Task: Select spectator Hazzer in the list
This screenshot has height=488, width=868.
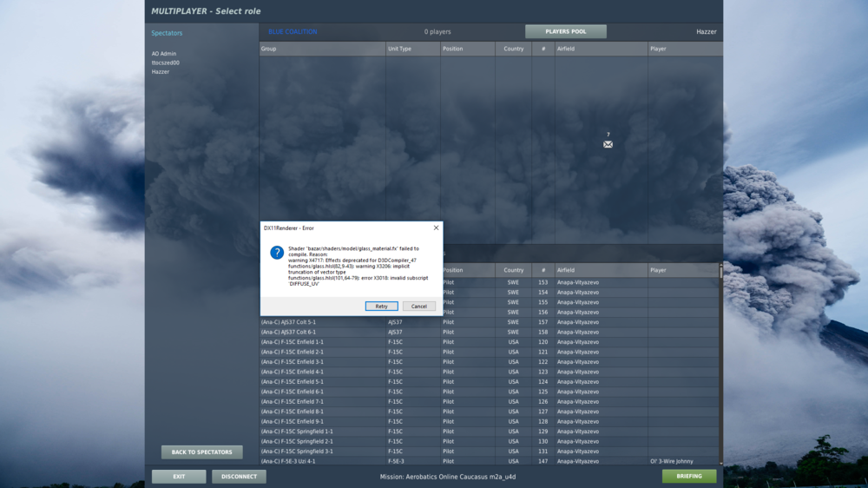Action: [161, 71]
